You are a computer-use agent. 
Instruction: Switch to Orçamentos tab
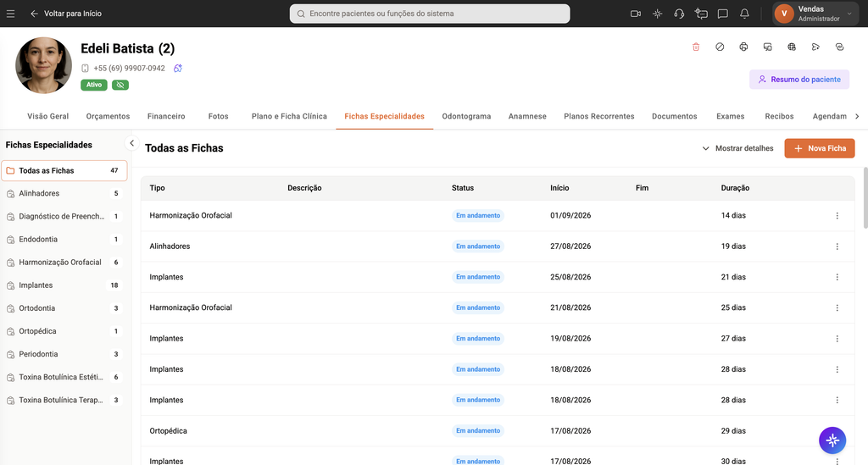108,116
